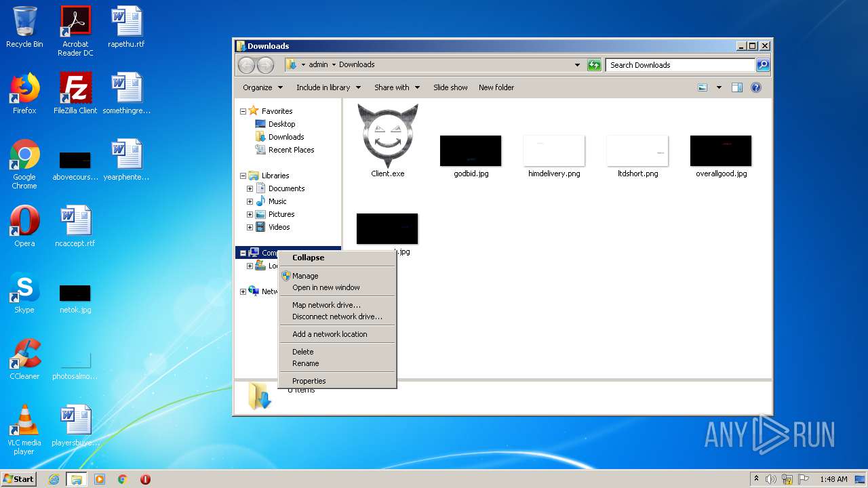Show hidden tray icons arrow
Image resolution: width=868 pixels, height=488 pixels.
[x=756, y=479]
